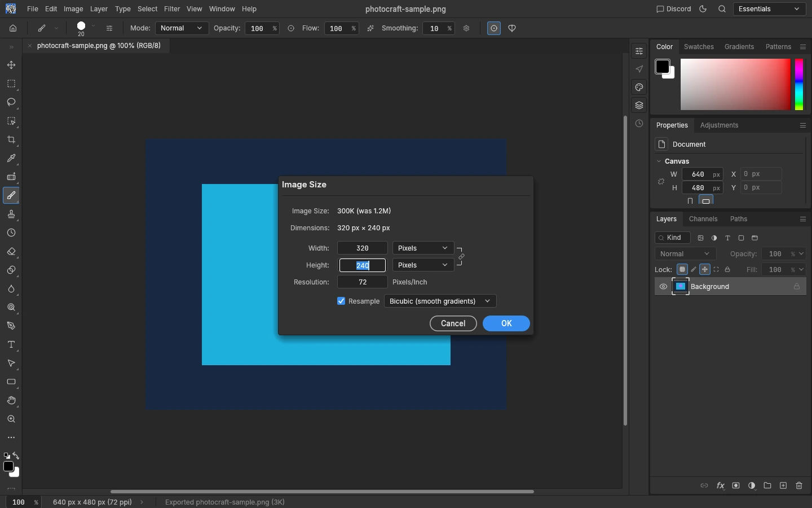The height and width of the screenshot is (508, 812).
Task: Select the Crop tool
Action: (11, 140)
